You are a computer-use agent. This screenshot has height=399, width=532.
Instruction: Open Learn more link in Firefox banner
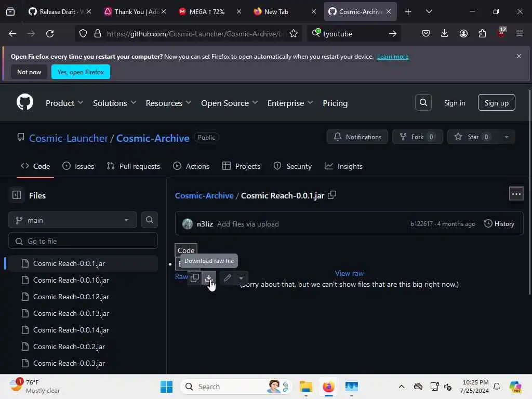(393, 57)
